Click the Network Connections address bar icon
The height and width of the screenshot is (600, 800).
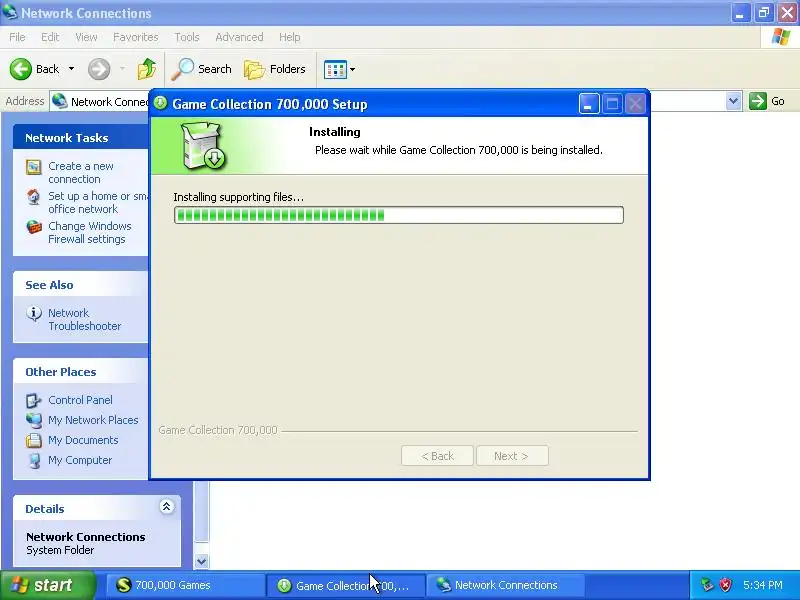[59, 101]
